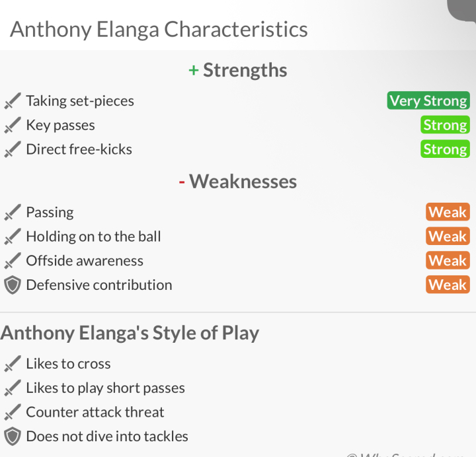Image resolution: width=476 pixels, height=457 pixels.
Task: Click the Anthony Elanga Characteristics title
Action: click(159, 30)
